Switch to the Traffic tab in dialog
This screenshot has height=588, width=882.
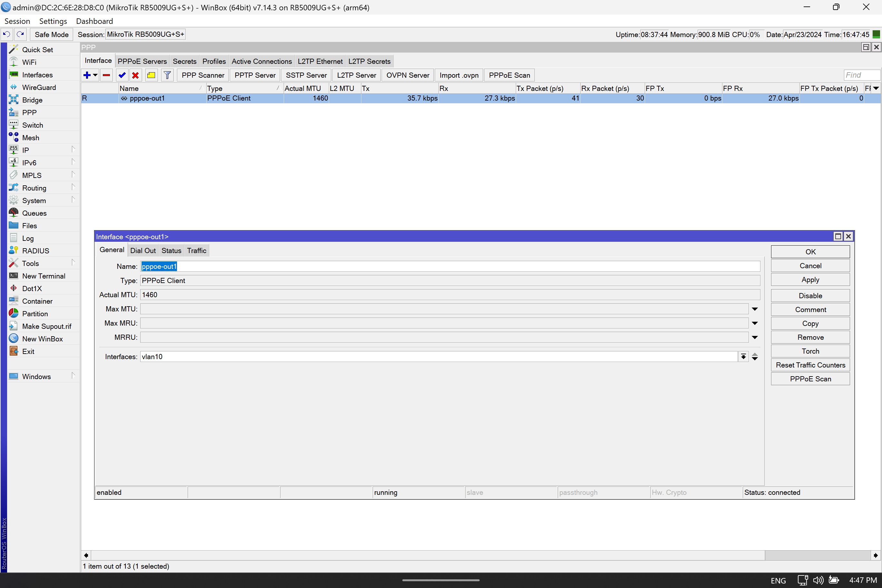pos(197,250)
